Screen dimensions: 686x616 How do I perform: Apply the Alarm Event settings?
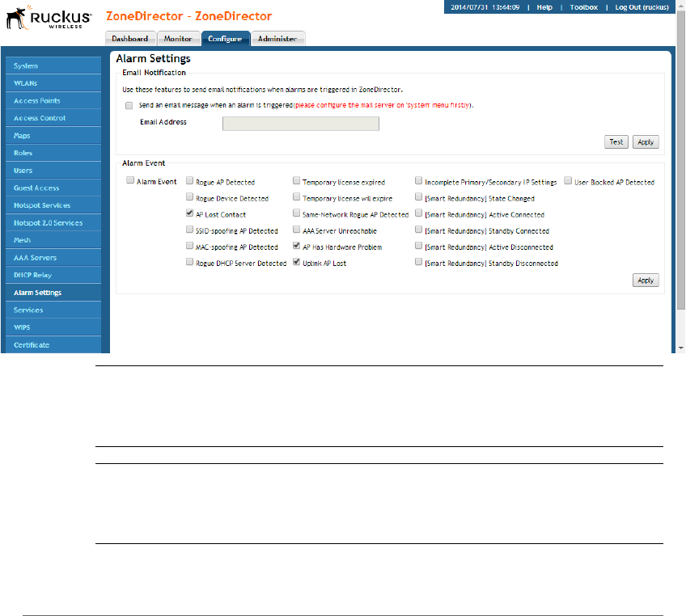646,281
